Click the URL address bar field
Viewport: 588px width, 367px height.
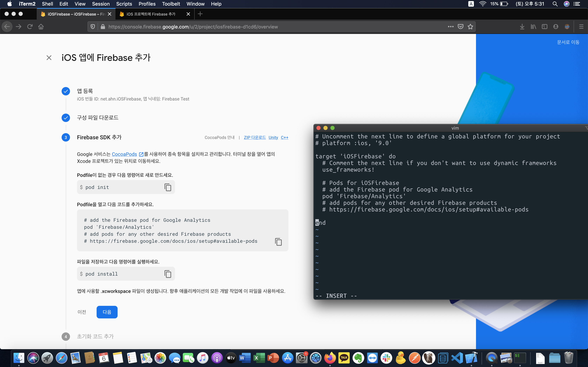pyautogui.click(x=267, y=27)
